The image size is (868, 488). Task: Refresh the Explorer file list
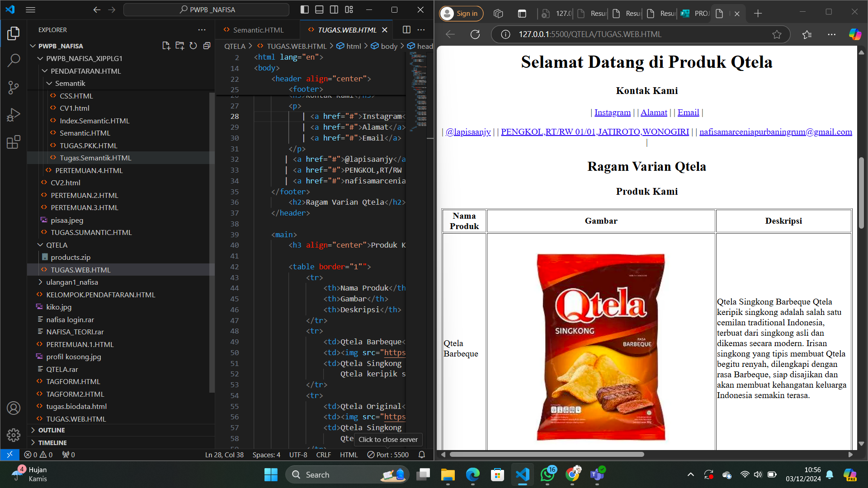193,45
